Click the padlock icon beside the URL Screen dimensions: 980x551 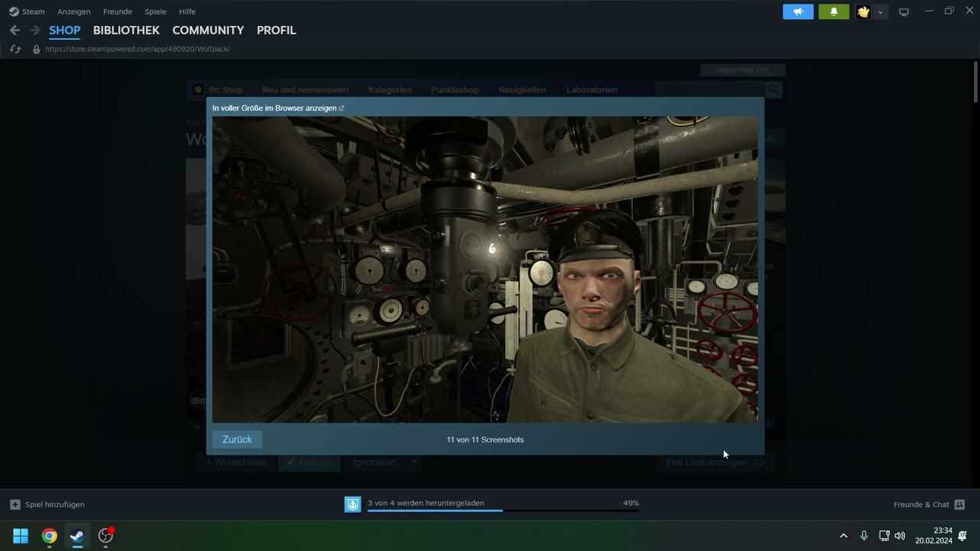coord(36,49)
